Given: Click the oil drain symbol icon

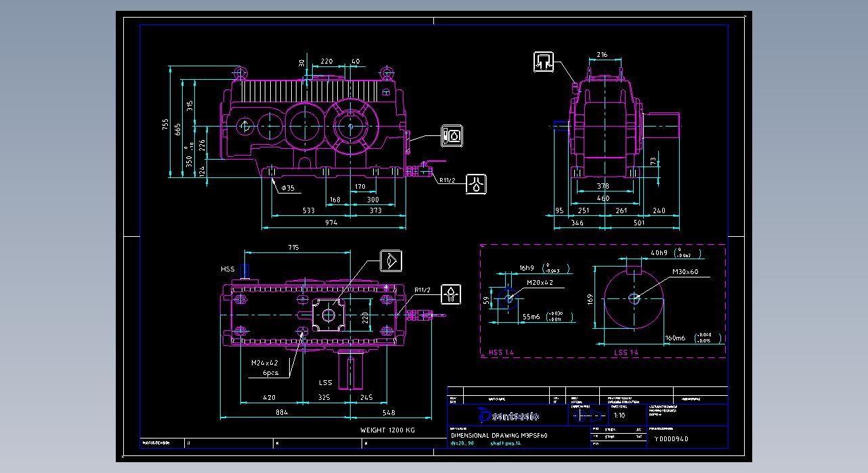Looking at the screenshot, I should tap(477, 183).
